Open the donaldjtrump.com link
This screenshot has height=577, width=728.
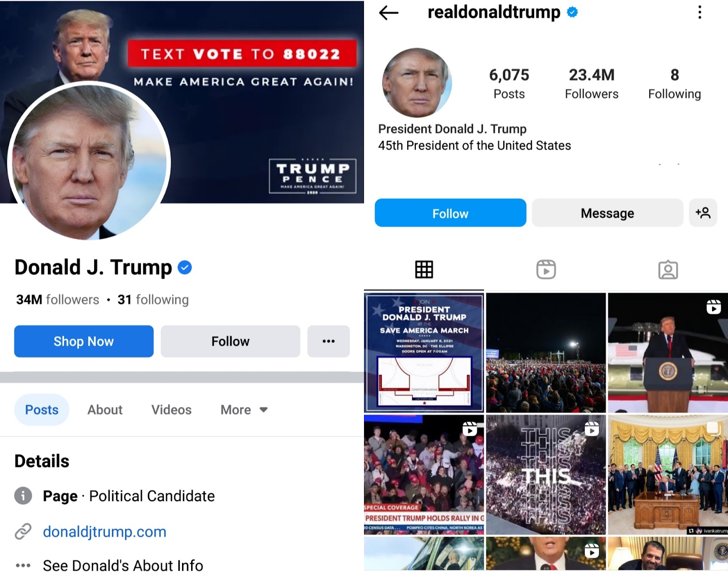pos(105,532)
